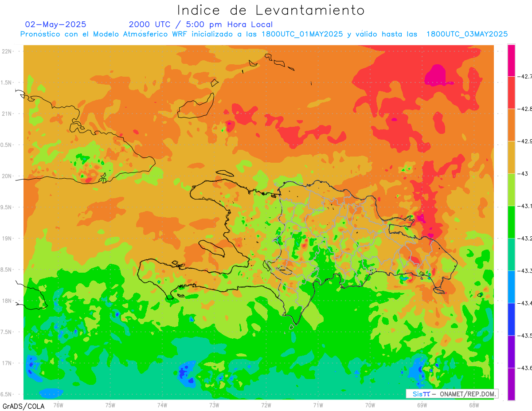Click the '-43.2' colorbar value
The height and width of the screenshot is (411, 532).
[524, 238]
